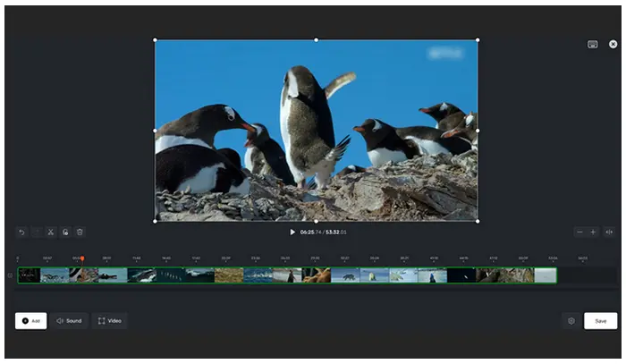The width and height of the screenshot is (626, 364).
Task: Zoom in the timeline with plus
Action: click(593, 232)
